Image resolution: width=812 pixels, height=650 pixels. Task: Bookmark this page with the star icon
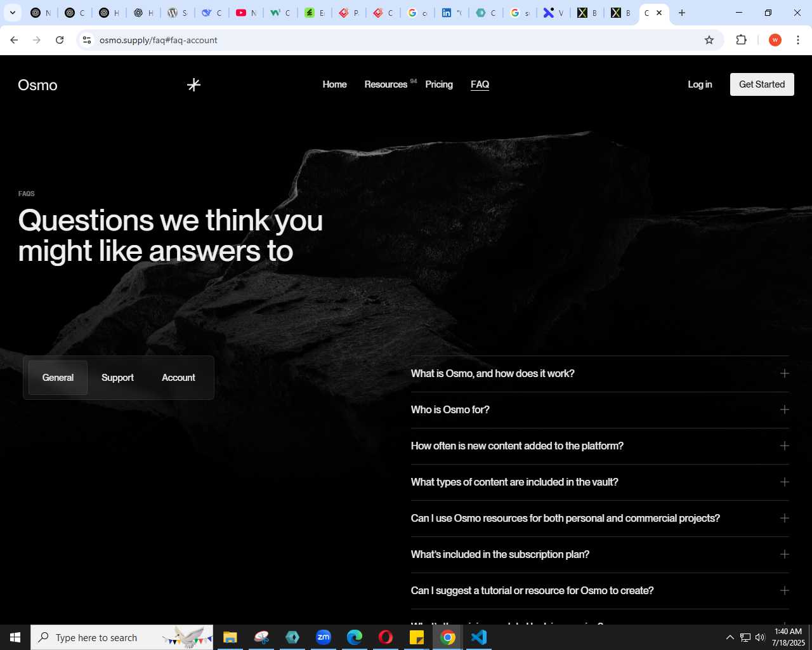point(709,40)
